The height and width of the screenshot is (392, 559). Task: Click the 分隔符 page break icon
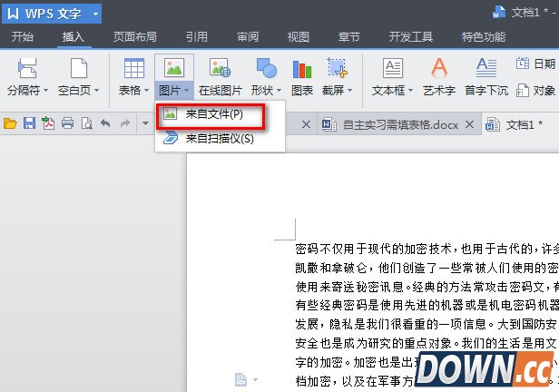click(27, 68)
